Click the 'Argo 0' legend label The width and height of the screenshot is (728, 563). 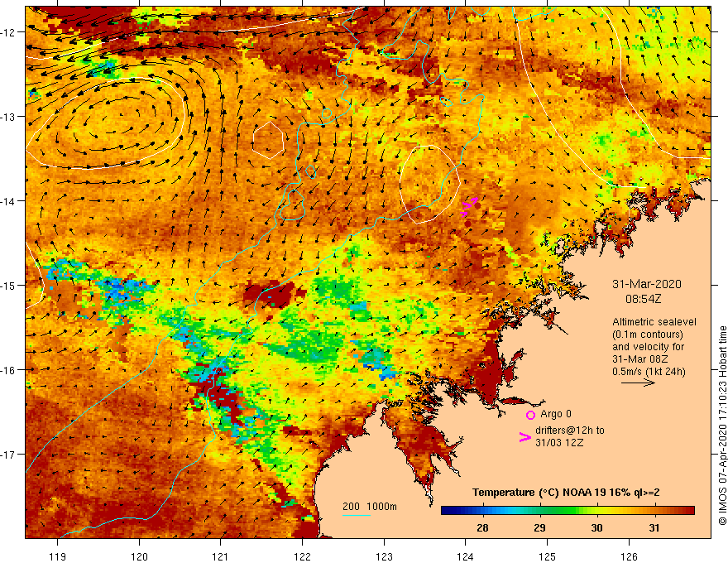pos(556,414)
